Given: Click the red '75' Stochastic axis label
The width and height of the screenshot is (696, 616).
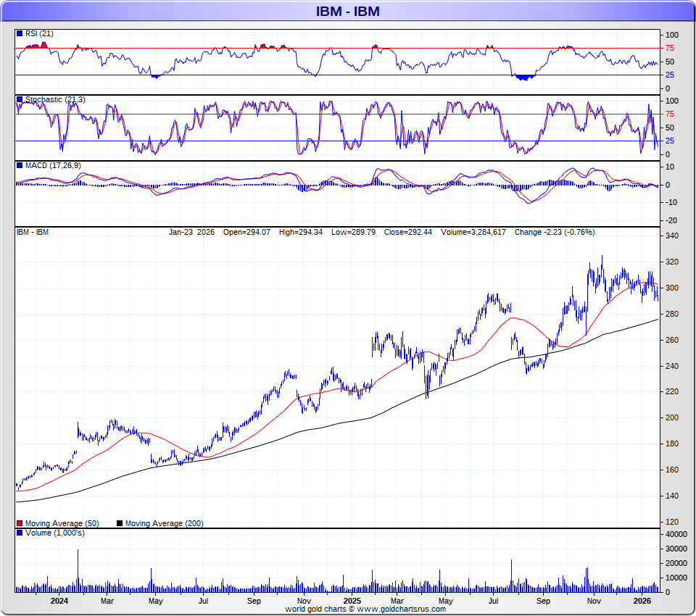Looking at the screenshot, I should (669, 114).
